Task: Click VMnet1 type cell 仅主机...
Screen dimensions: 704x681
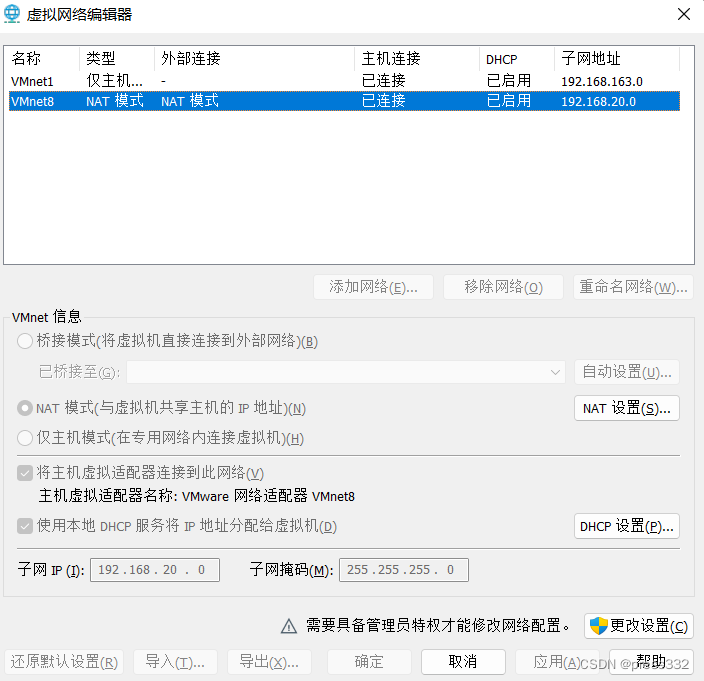Action: [x=114, y=81]
